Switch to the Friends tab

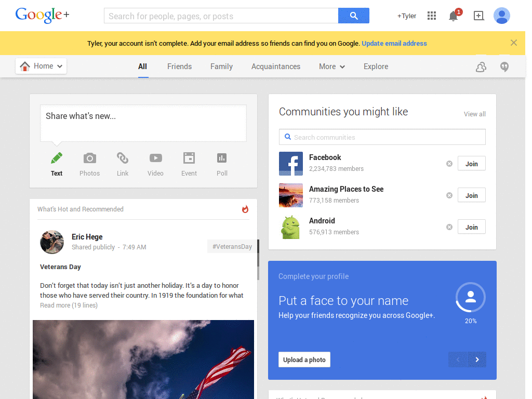pyautogui.click(x=179, y=66)
